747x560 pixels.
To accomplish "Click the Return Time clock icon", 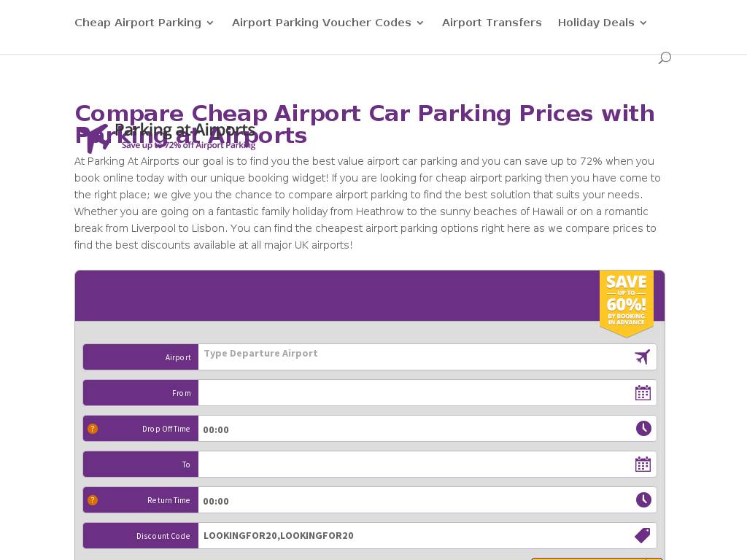I will (x=643, y=500).
